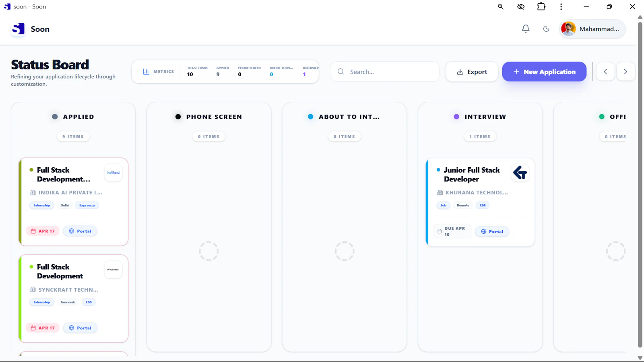Image resolution: width=644 pixels, height=362 pixels.
Task: Open the Junior Full Stack Developer card
Action: tap(480, 202)
